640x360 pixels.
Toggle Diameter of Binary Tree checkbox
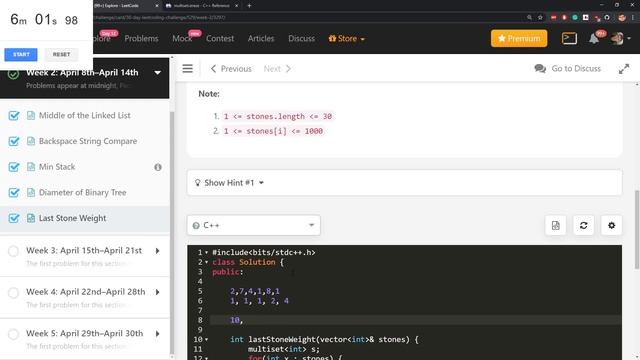pyautogui.click(x=14, y=192)
